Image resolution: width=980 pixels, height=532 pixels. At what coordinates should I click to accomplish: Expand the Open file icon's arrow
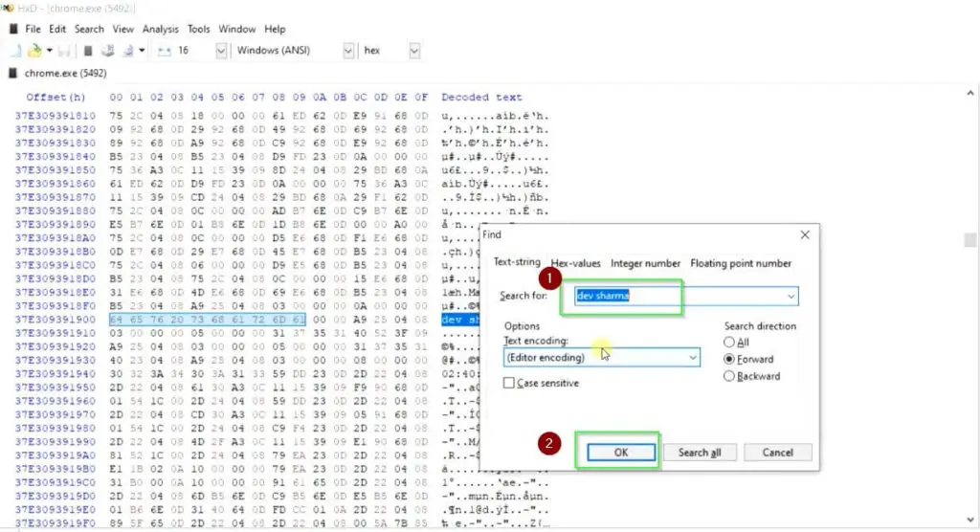(x=49, y=51)
